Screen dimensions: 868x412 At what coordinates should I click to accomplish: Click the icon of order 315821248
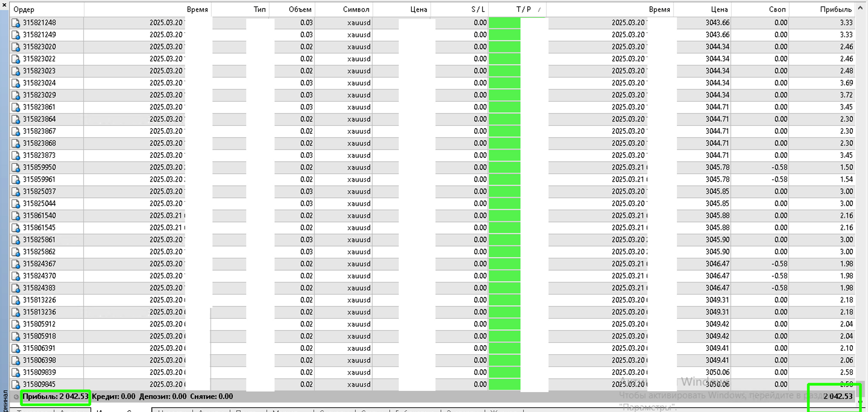click(15, 23)
